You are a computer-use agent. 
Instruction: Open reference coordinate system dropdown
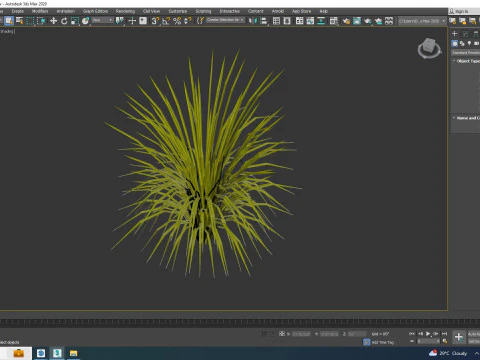click(103, 21)
